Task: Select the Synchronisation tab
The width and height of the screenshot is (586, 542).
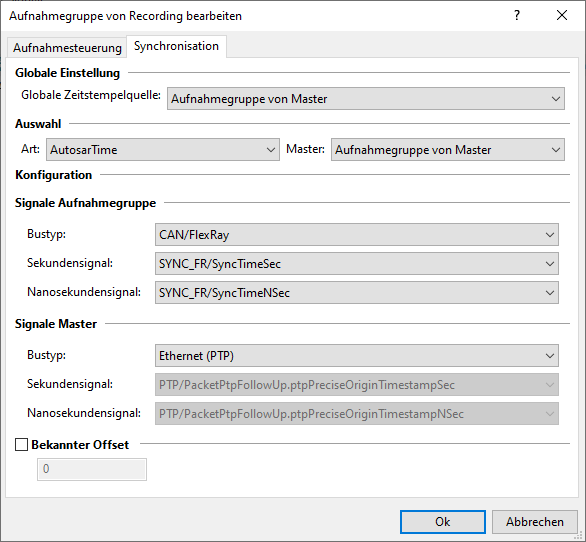Action: (x=176, y=46)
